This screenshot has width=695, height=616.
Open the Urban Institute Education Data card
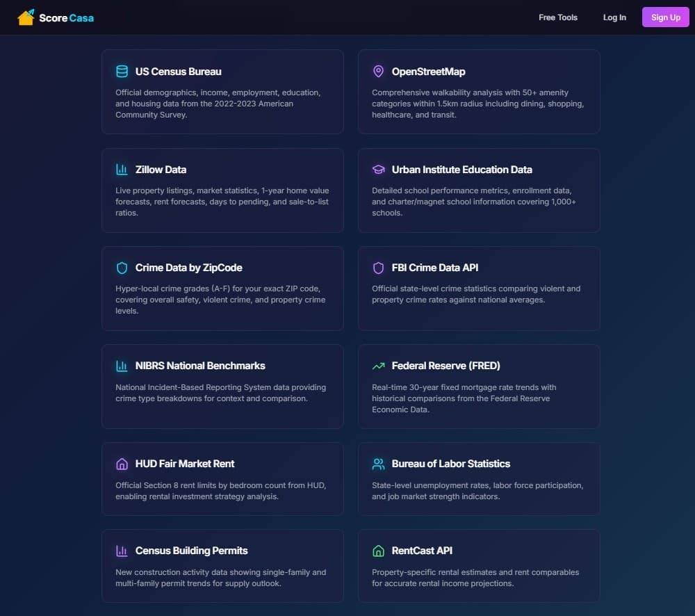[x=478, y=190]
